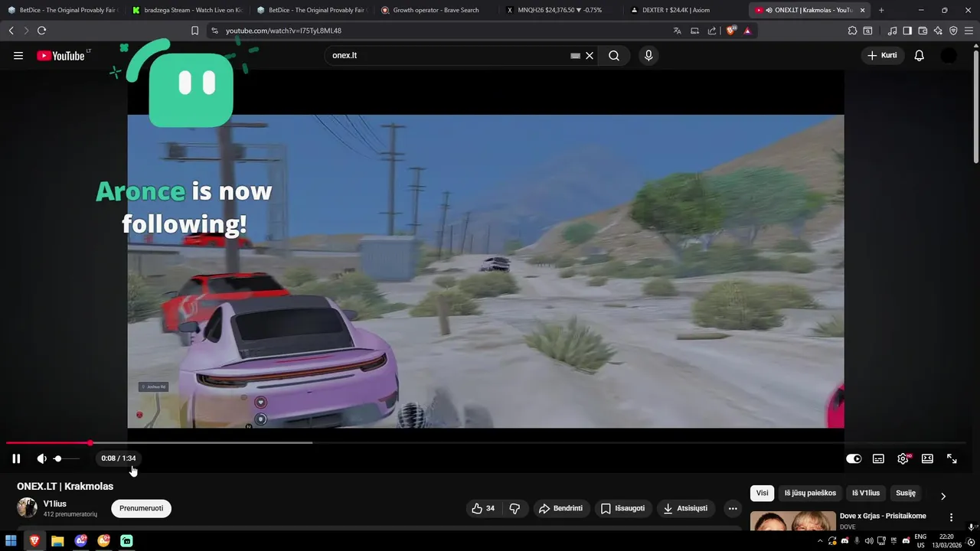Switch to theater mode
The image size is (980, 551).
click(927, 458)
